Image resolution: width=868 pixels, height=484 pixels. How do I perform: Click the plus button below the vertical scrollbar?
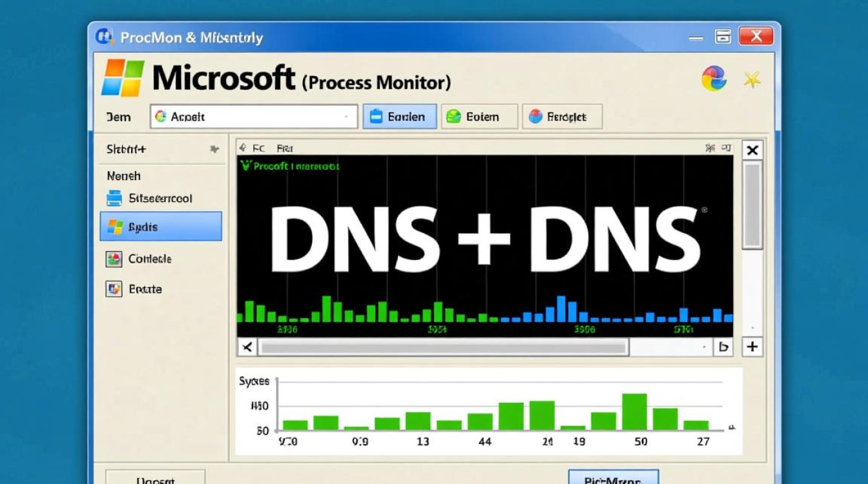point(752,347)
